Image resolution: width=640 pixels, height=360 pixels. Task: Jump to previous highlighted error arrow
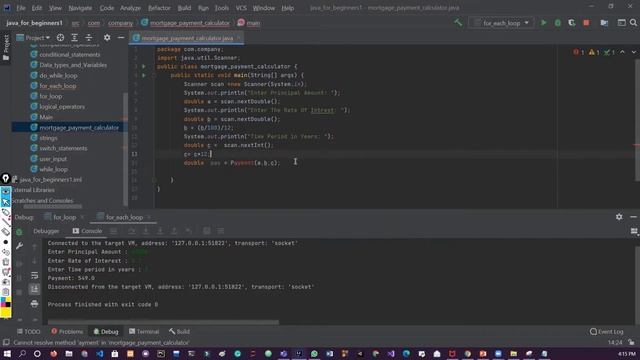click(x=622, y=52)
